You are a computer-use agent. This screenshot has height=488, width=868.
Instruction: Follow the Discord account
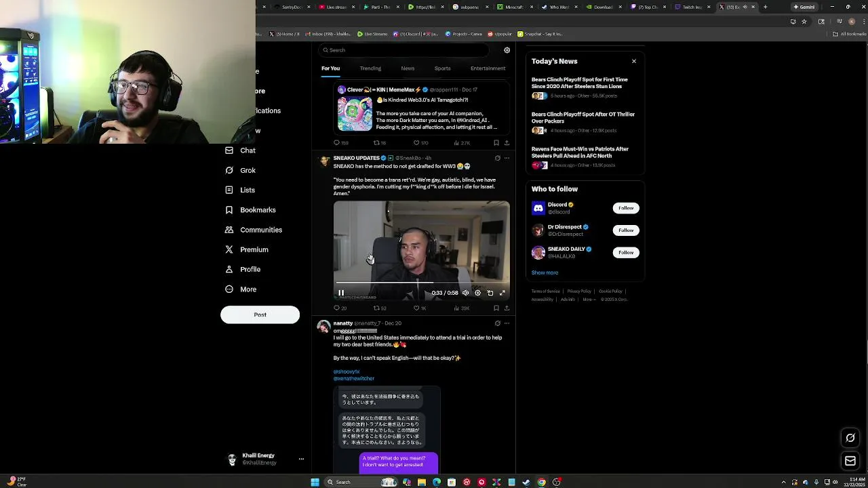coord(626,208)
